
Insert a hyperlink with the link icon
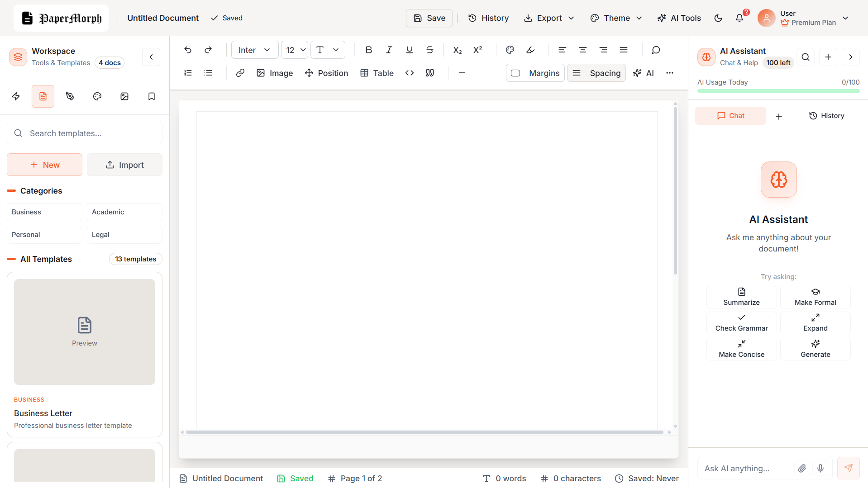pos(240,73)
